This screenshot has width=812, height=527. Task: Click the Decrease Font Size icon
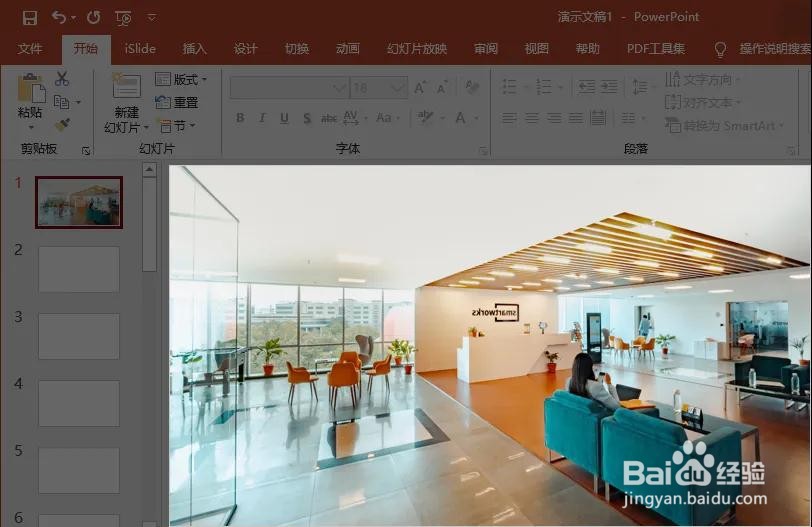tap(441, 88)
